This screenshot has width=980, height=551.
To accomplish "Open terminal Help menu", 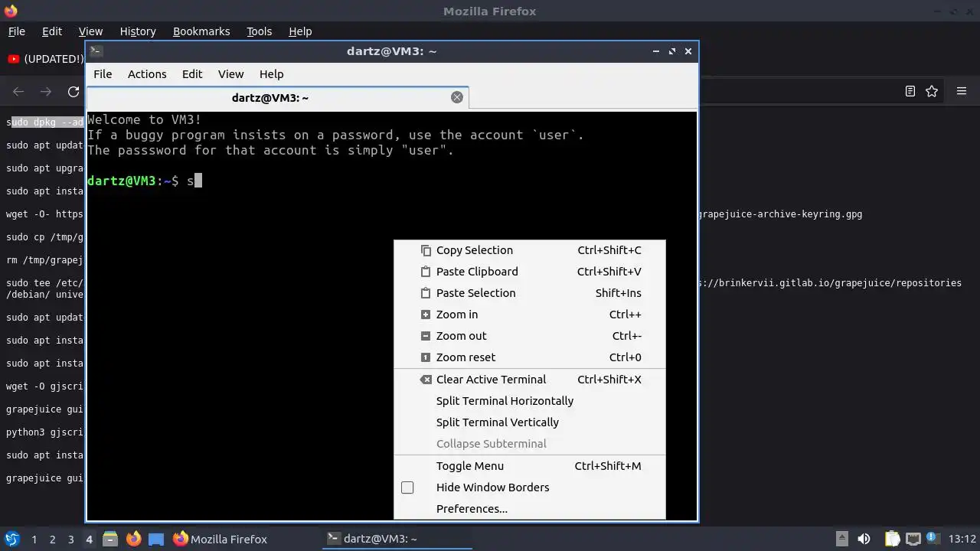I will click(272, 74).
